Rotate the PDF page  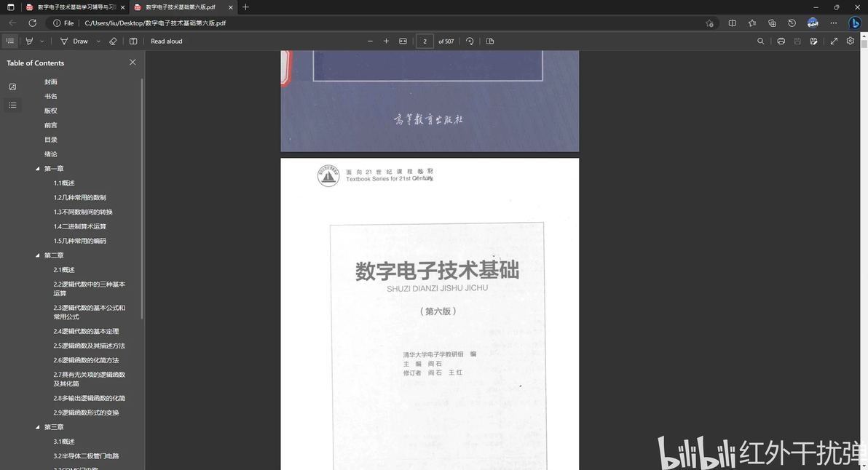[x=470, y=41]
